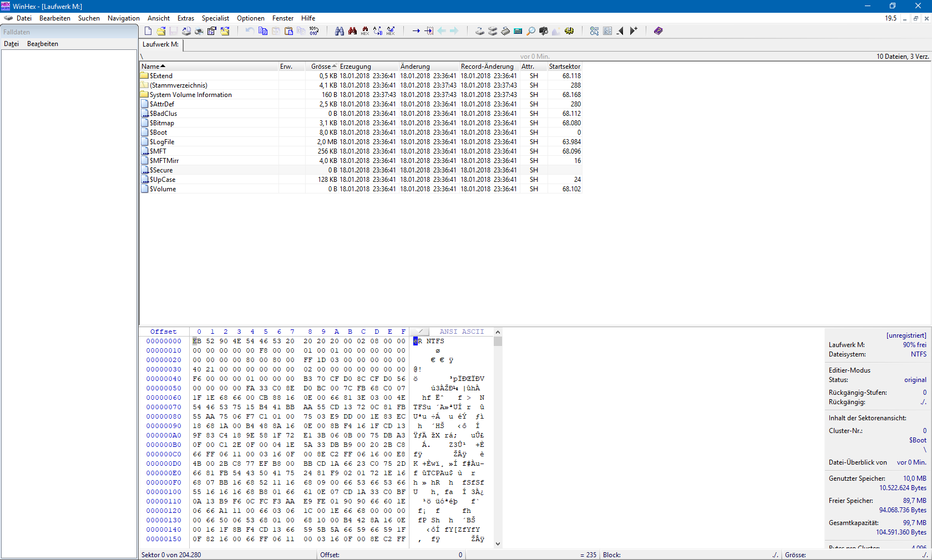Click the [unregistriert] label
932x560 pixels.
pyautogui.click(x=906, y=335)
